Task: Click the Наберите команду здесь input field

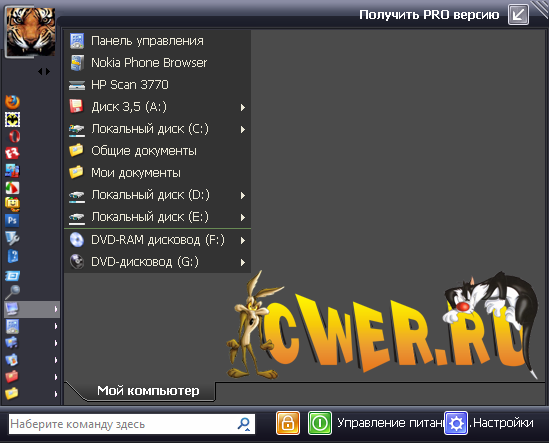Action: pos(132,424)
